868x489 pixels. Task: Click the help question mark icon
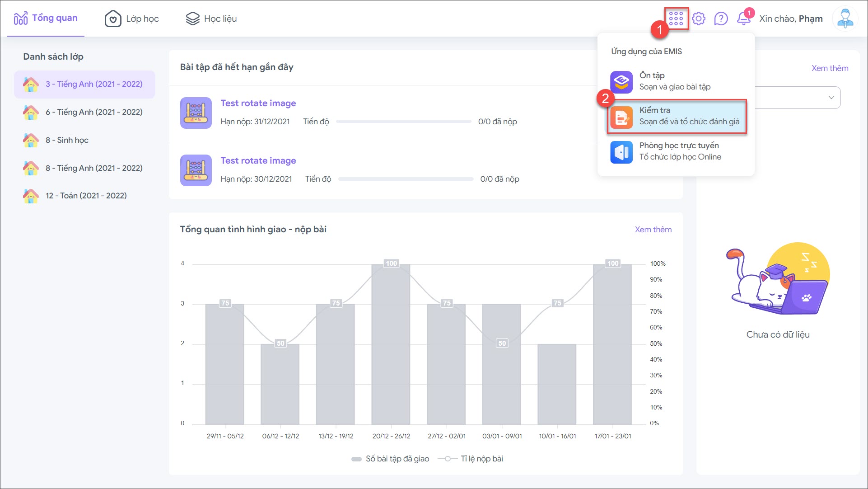[721, 19]
